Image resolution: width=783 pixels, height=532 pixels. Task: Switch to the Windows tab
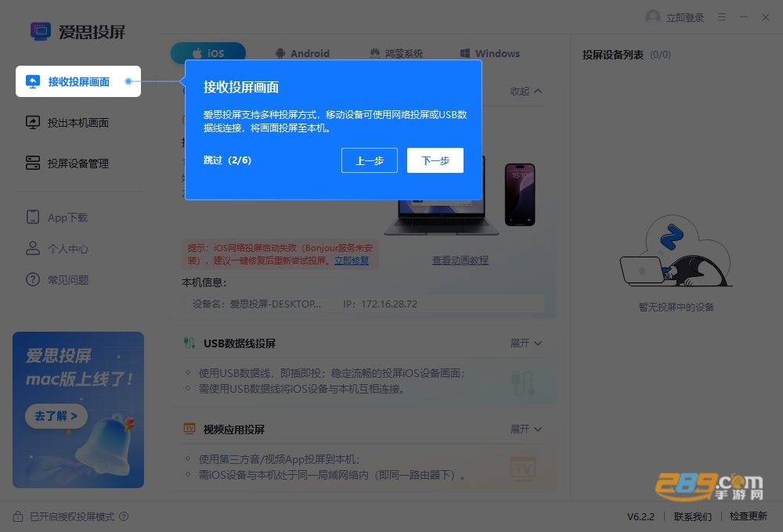tap(490, 53)
